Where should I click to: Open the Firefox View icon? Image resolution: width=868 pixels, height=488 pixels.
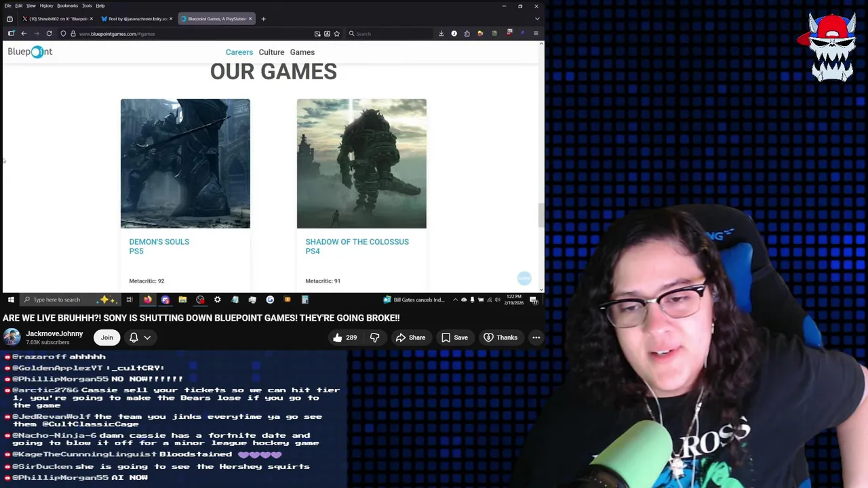9,19
